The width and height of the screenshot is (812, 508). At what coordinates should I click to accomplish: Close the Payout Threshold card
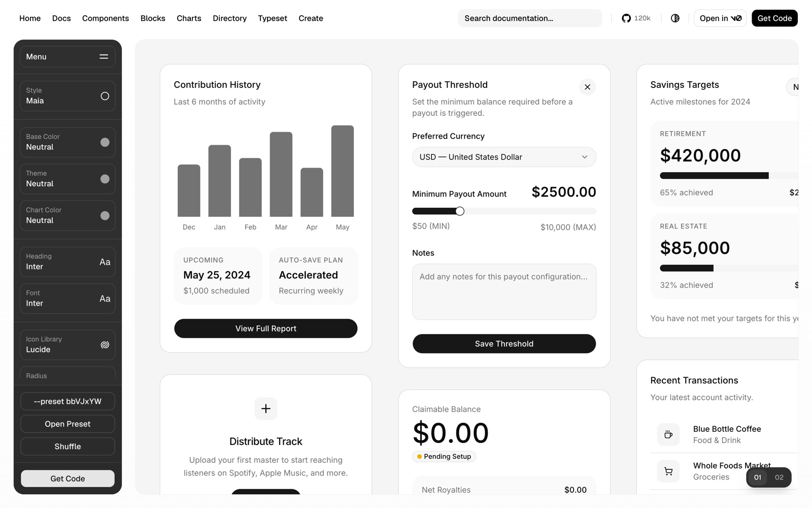(587, 87)
